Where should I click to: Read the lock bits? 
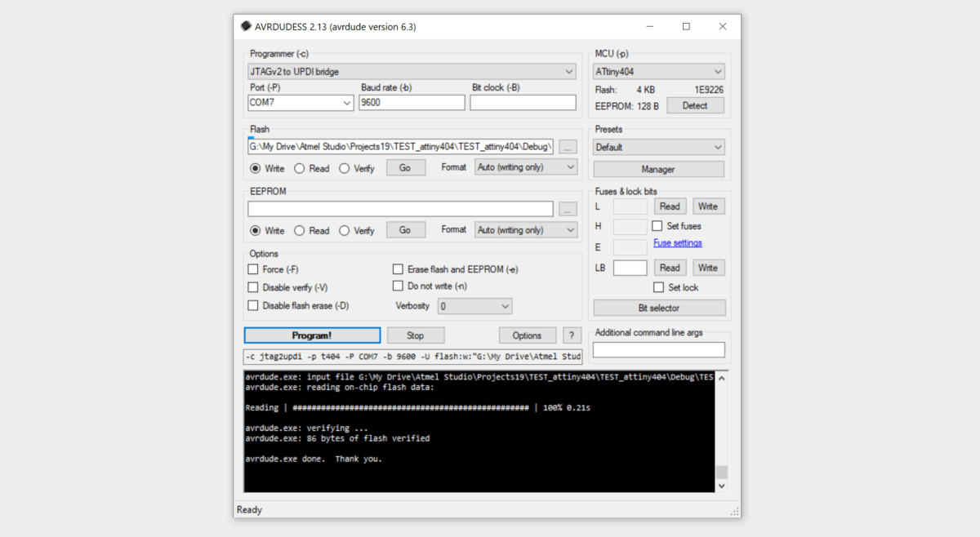tap(670, 268)
